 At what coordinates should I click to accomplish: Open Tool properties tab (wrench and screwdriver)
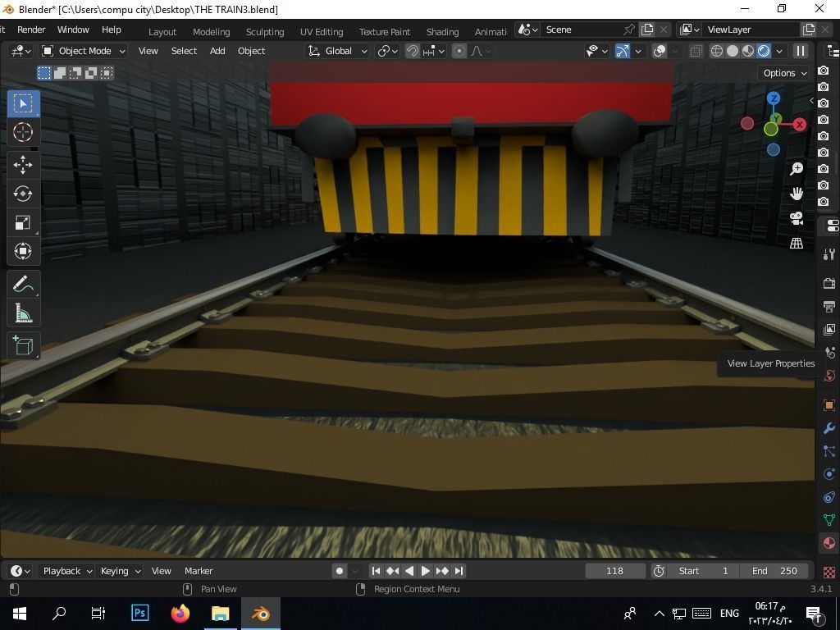[829, 254]
